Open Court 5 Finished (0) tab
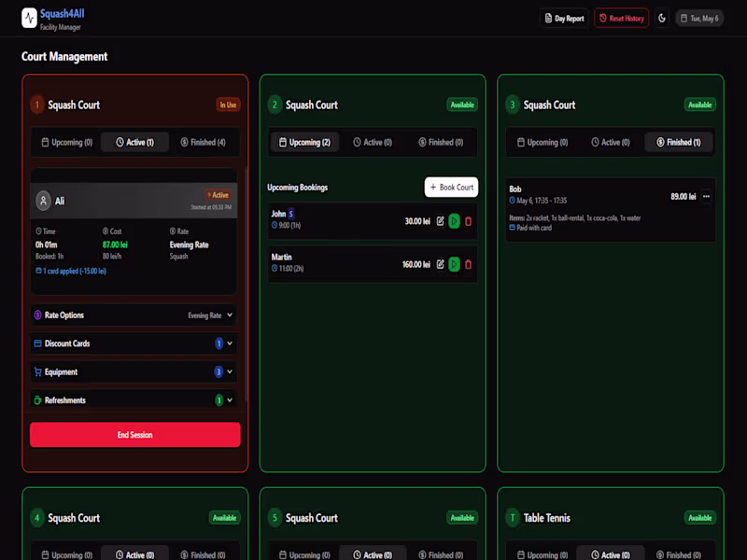This screenshot has height=560, width=747. tap(441, 554)
